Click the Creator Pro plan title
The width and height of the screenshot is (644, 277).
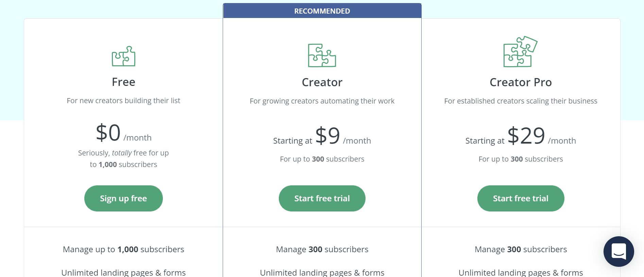(521, 82)
